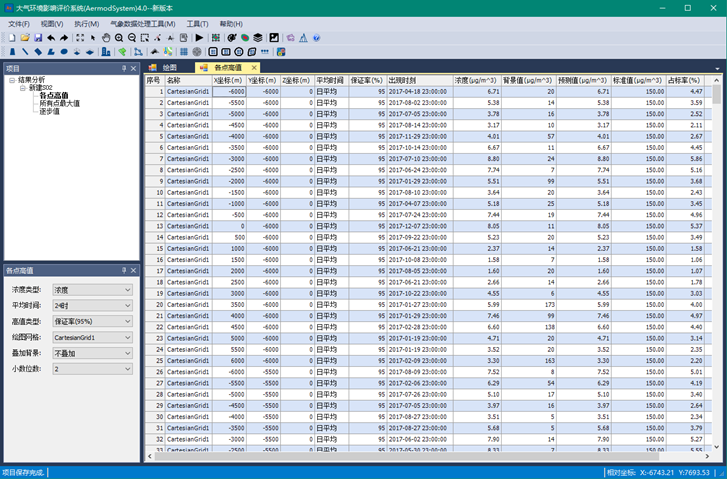Open the Help question mark icon
The image size is (727, 479).
pyautogui.click(x=317, y=38)
